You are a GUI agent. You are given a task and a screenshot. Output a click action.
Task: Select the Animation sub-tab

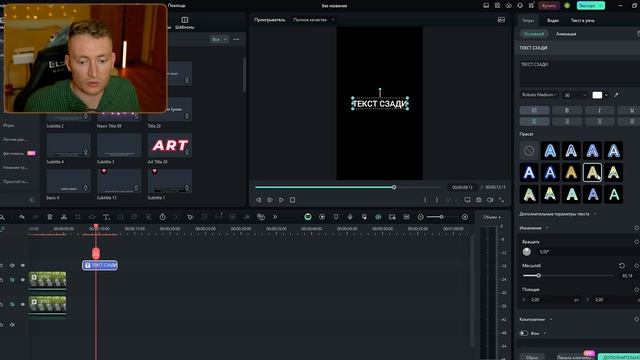click(566, 34)
